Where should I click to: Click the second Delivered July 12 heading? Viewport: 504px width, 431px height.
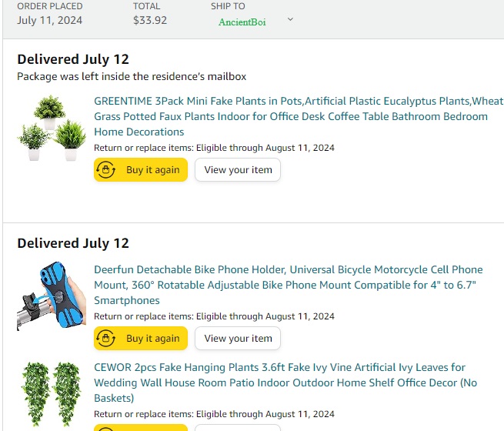(x=73, y=243)
